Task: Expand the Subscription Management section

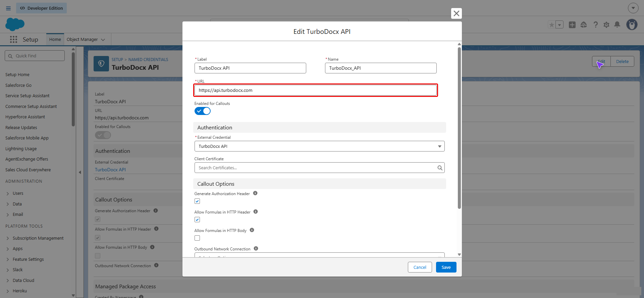Action: [x=8, y=238]
